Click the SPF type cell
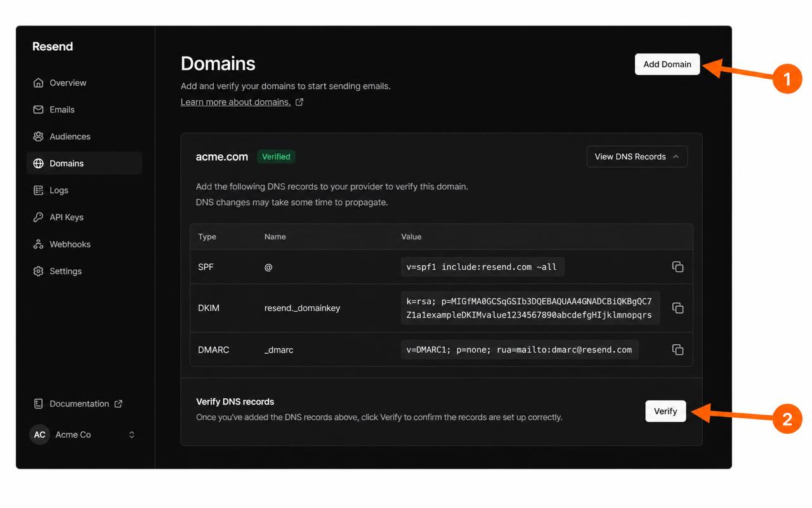This screenshot has width=812, height=508. tap(206, 267)
